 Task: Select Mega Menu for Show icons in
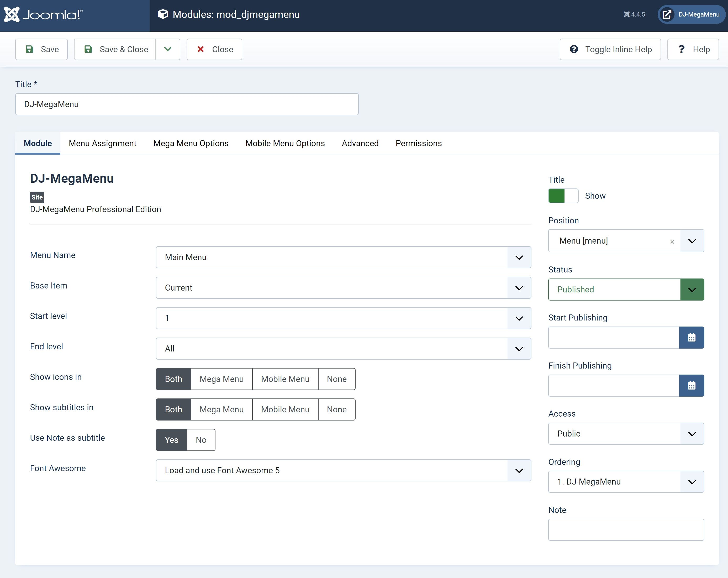coord(221,379)
